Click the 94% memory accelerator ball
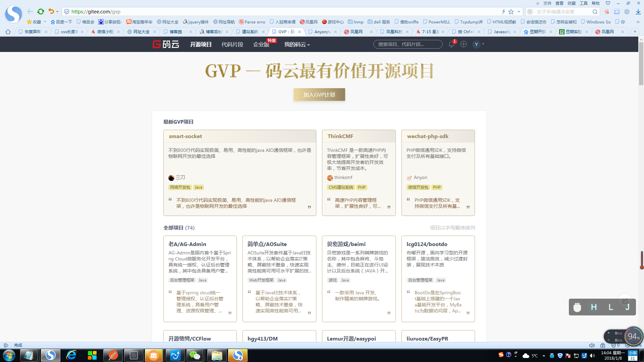The image size is (644, 362). [634, 336]
